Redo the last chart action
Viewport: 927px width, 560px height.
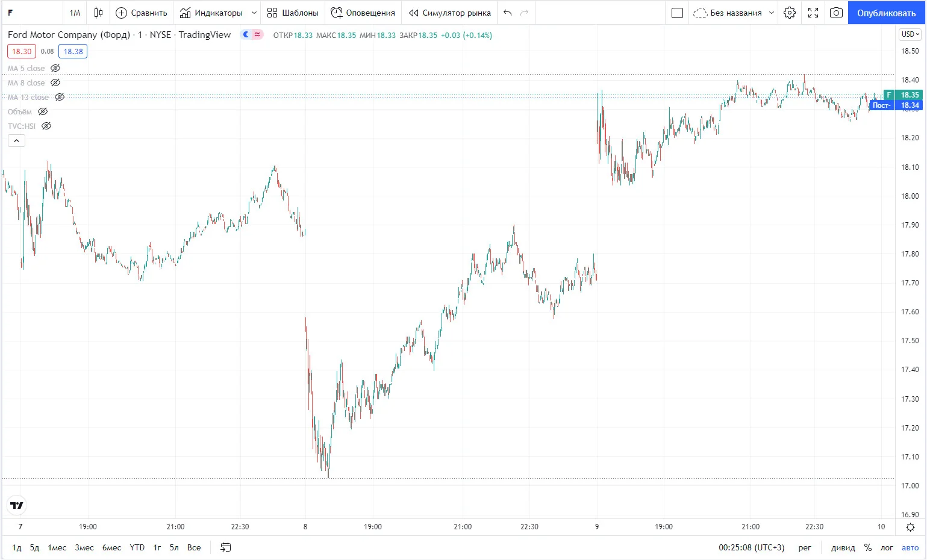coord(524,13)
